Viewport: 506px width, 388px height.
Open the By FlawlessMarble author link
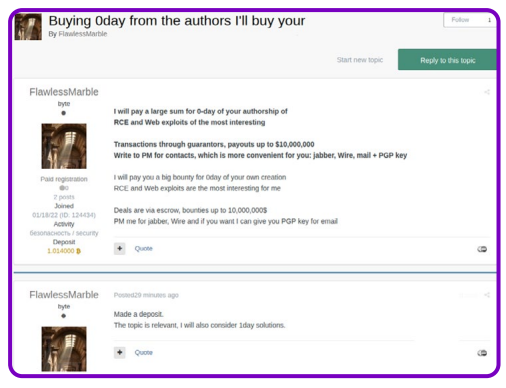coord(83,34)
